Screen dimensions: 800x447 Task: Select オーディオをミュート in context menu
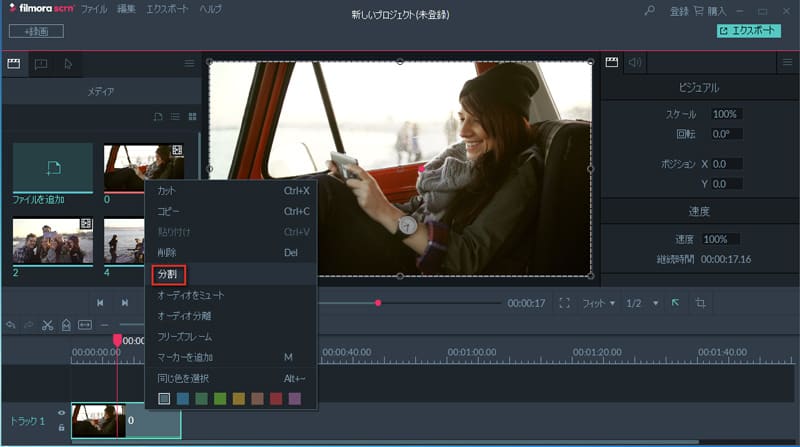tap(190, 295)
